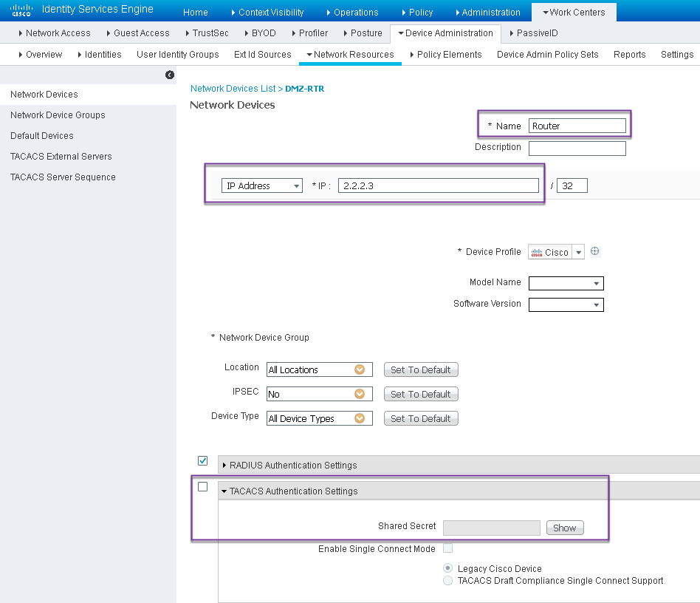Open Administration menu
The image size is (700, 603).
click(x=488, y=13)
